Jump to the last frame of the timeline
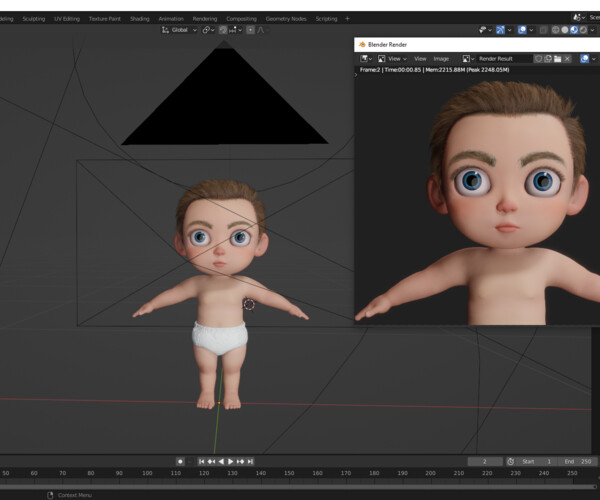The image size is (600, 500). 250,461
